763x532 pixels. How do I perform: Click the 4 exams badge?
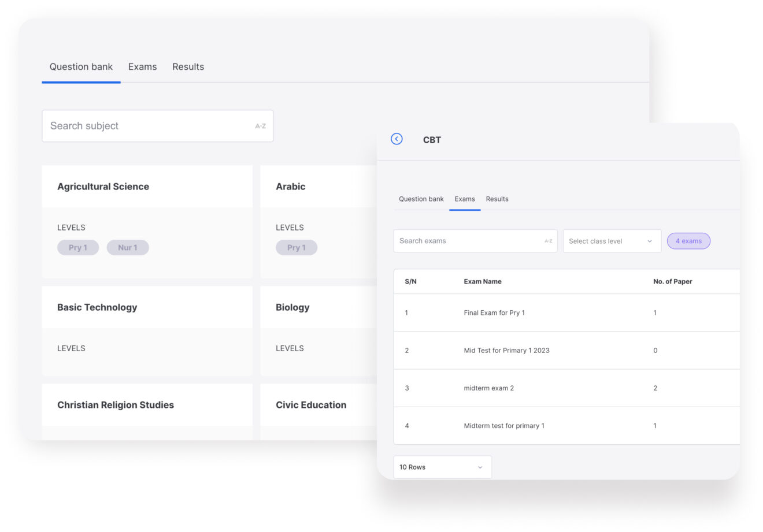tap(688, 241)
